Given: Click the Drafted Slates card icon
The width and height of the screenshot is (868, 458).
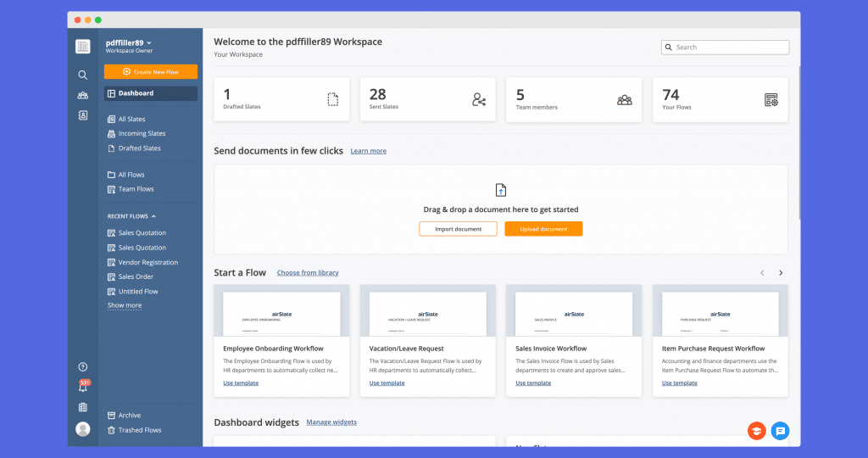Looking at the screenshot, I should pyautogui.click(x=332, y=100).
